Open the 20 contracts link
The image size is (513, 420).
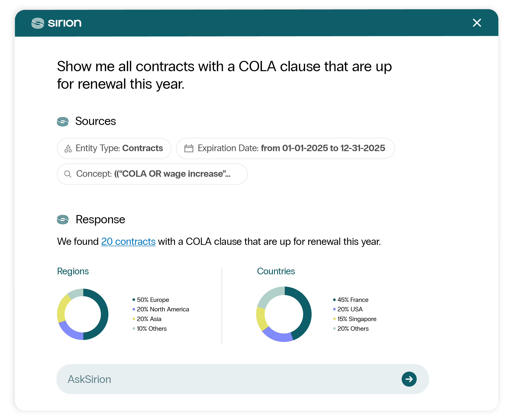128,241
